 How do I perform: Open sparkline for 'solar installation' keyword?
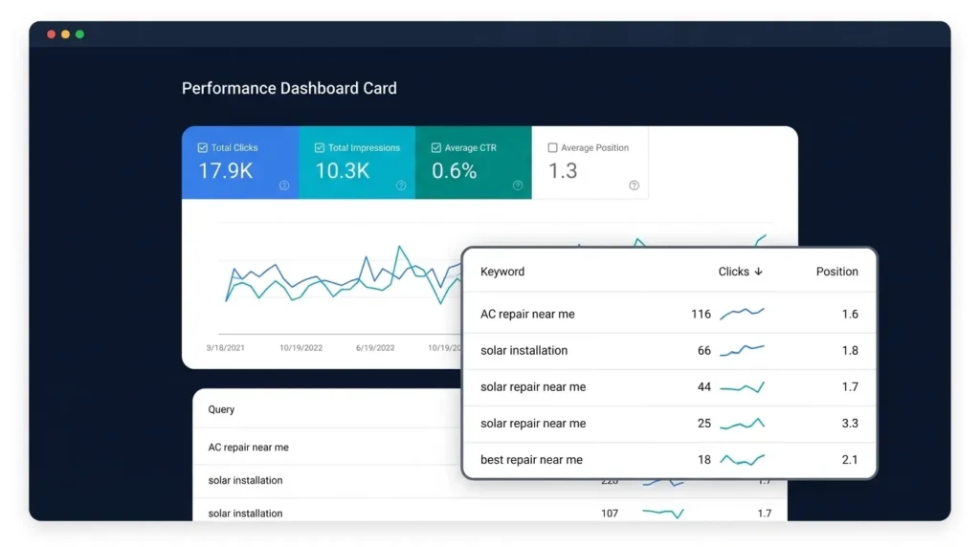742,350
